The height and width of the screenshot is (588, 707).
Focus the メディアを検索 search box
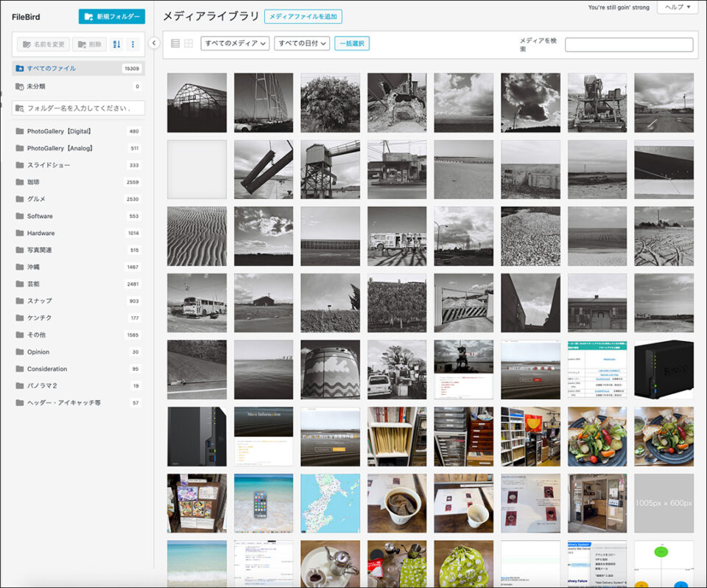pyautogui.click(x=629, y=44)
